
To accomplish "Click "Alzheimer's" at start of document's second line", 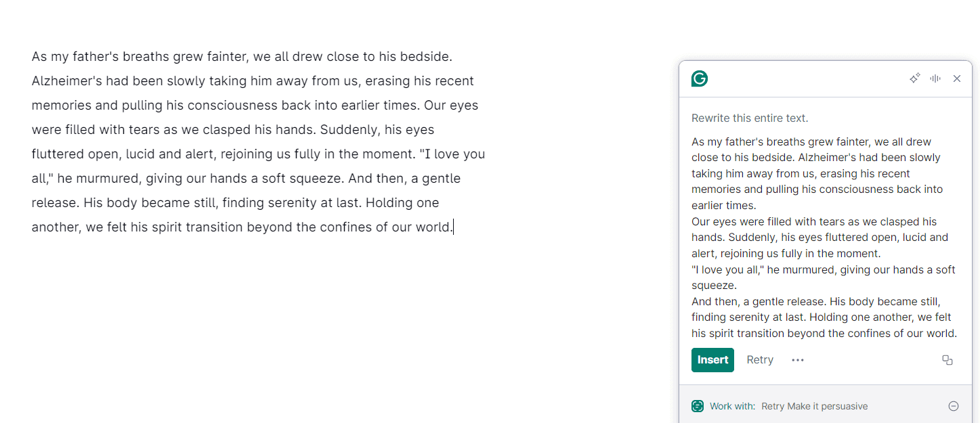I will coord(66,81).
